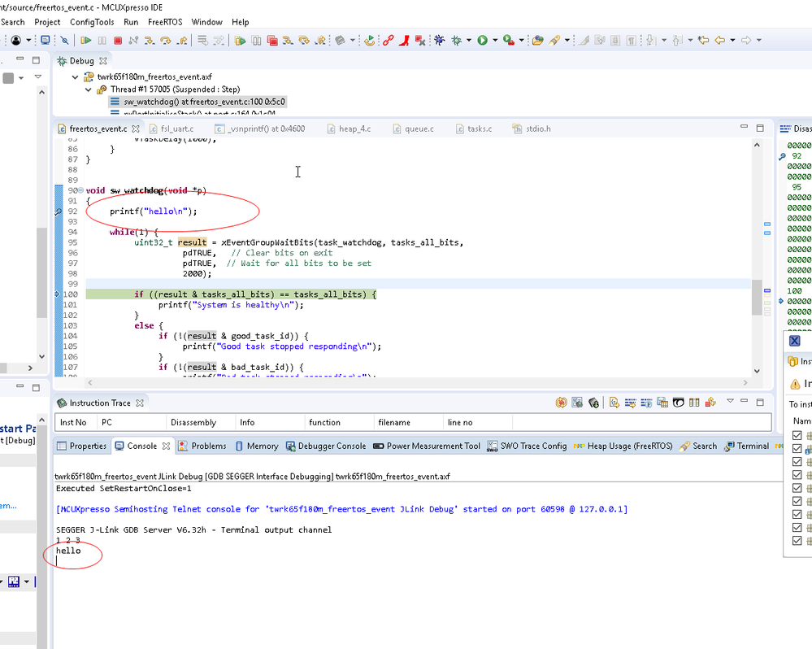Open dropdown next to External Tools icon
The height and width of the screenshot is (649, 812).
pyautogui.click(x=522, y=41)
